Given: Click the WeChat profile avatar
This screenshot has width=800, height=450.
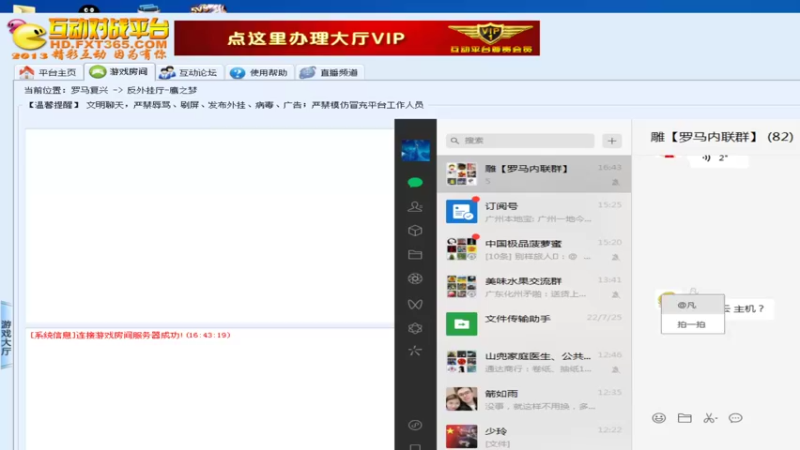Looking at the screenshot, I should [x=415, y=151].
